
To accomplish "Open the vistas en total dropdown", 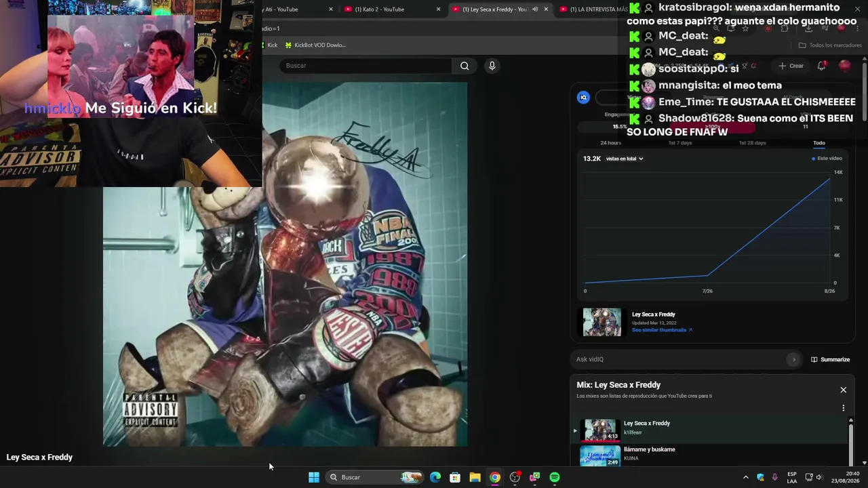I will [625, 159].
